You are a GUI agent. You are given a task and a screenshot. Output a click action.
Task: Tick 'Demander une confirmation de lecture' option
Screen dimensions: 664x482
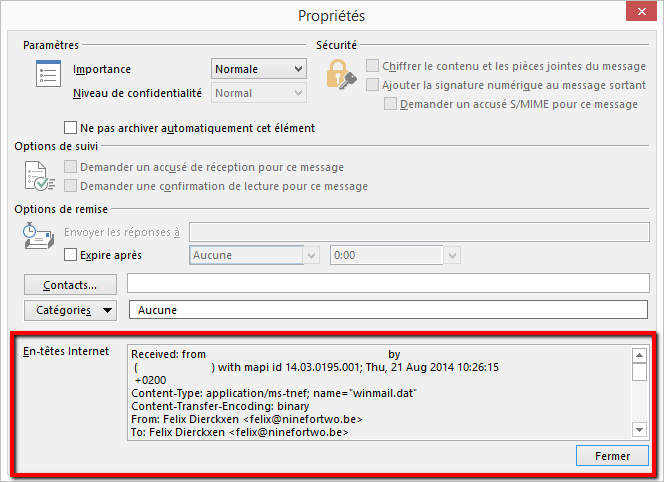(70, 186)
